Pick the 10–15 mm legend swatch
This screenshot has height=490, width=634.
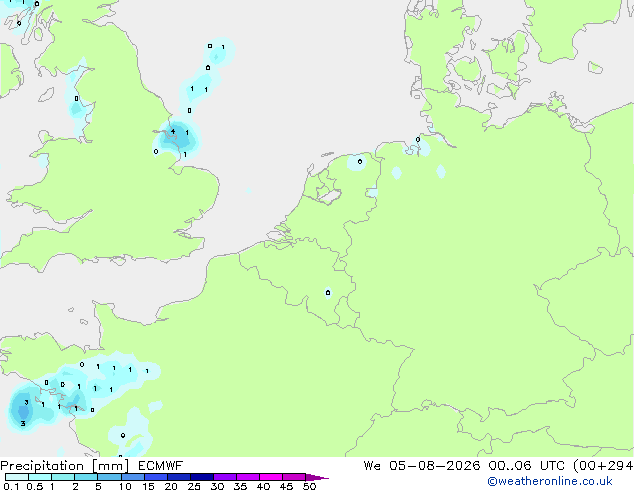(132, 477)
